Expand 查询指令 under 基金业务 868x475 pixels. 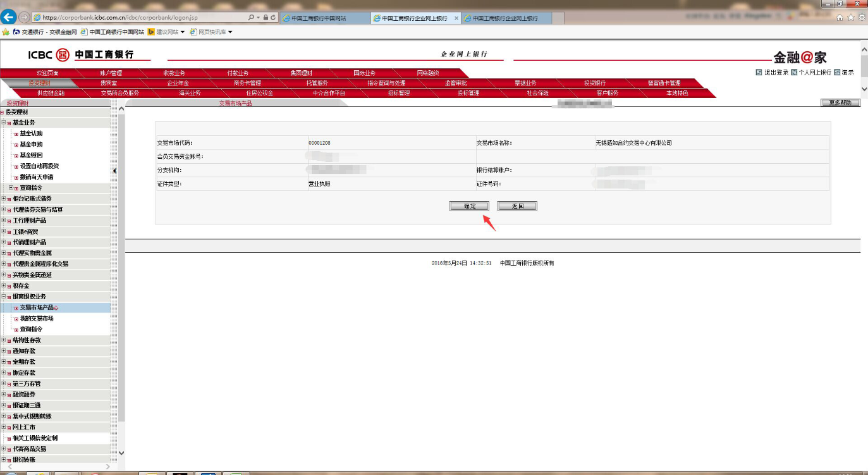point(11,188)
